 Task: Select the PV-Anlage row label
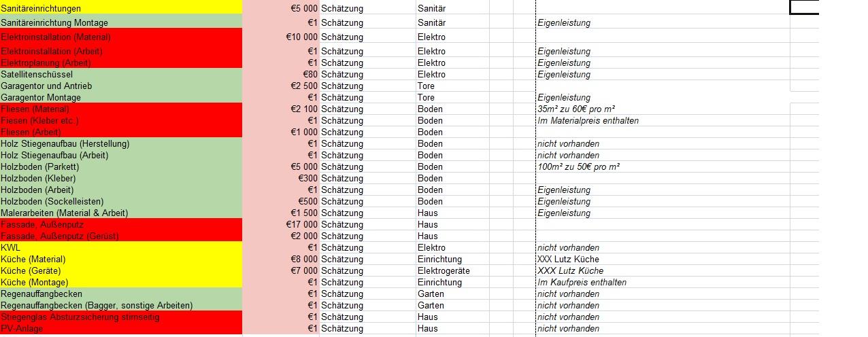[x=121, y=328]
